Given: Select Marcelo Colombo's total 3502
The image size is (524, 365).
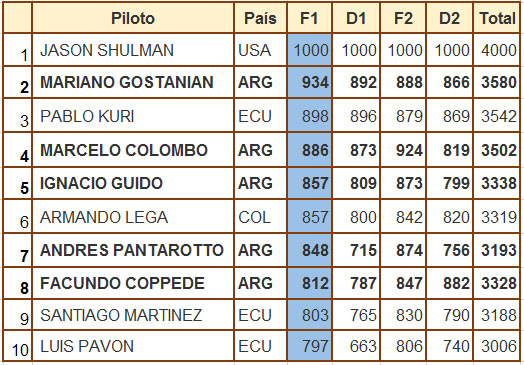Looking at the screenshot, I should tap(497, 150).
